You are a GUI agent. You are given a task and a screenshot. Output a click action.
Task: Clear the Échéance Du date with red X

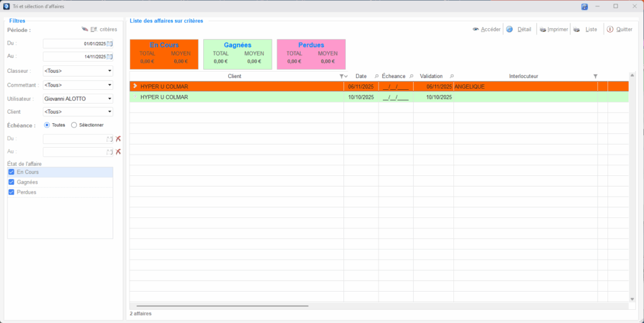pos(118,138)
